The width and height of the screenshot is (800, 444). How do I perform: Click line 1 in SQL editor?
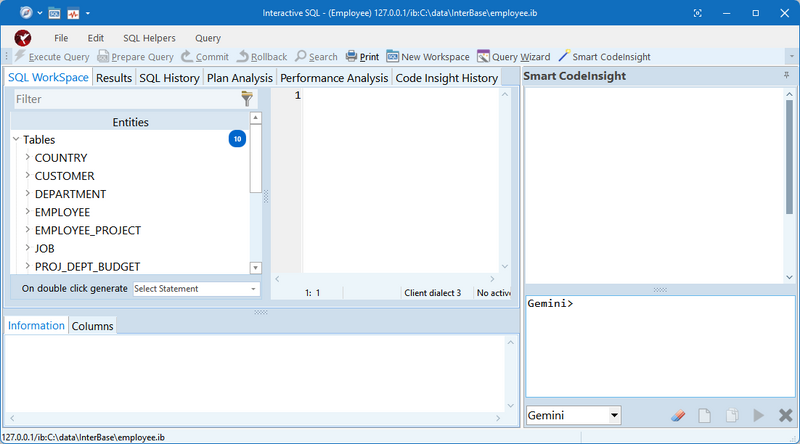401,95
